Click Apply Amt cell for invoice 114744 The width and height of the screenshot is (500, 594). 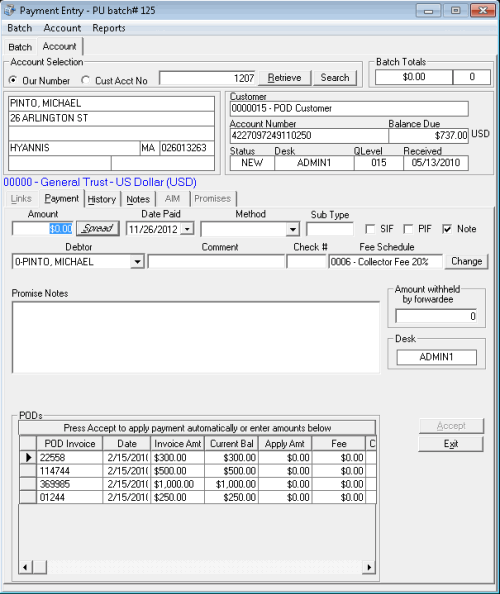click(x=285, y=471)
